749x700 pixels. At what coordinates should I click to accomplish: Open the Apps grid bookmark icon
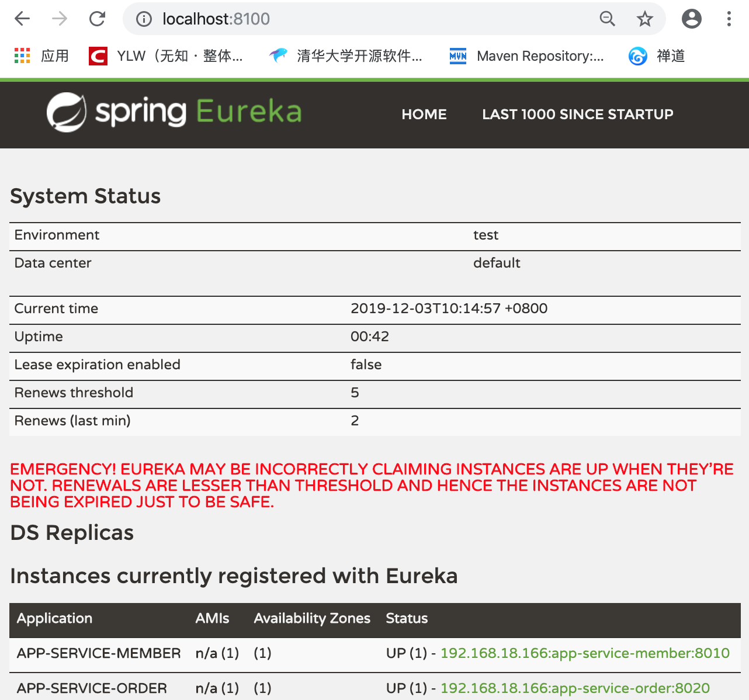pyautogui.click(x=22, y=56)
